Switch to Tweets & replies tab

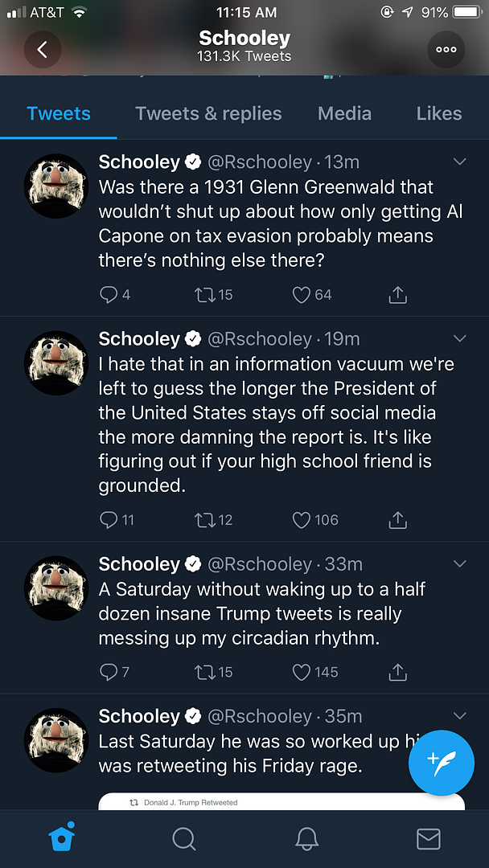coord(208,113)
